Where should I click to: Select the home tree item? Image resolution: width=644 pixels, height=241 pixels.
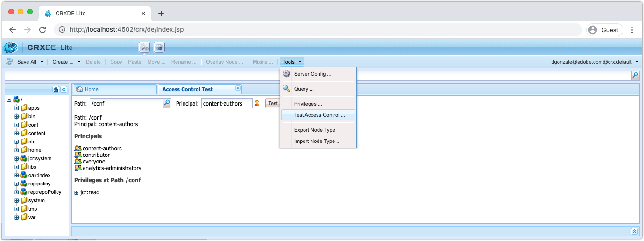coord(35,150)
